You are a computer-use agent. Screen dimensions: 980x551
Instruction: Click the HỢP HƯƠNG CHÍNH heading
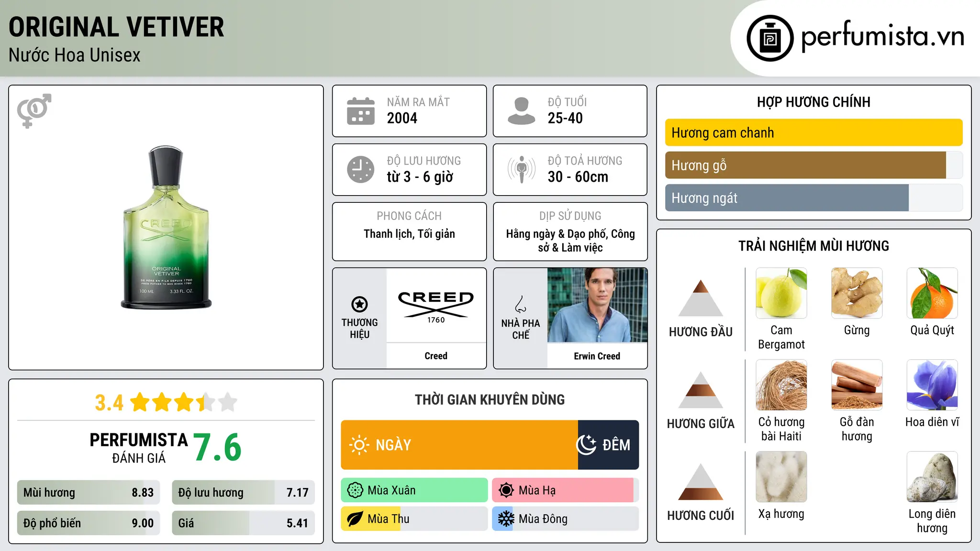[x=813, y=102]
